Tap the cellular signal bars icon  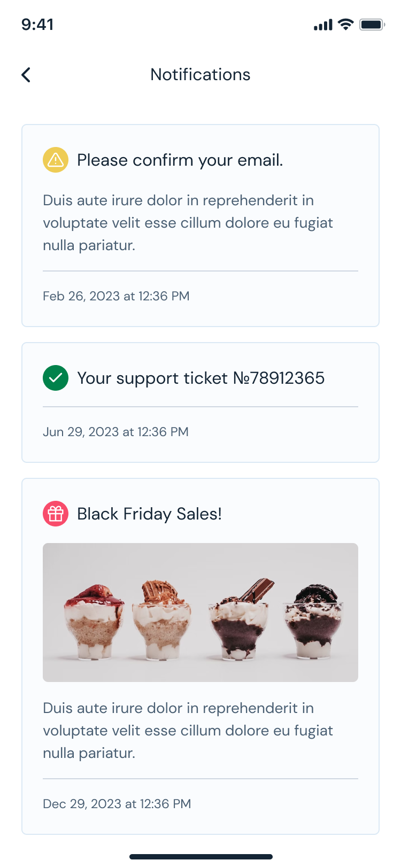pos(323,25)
